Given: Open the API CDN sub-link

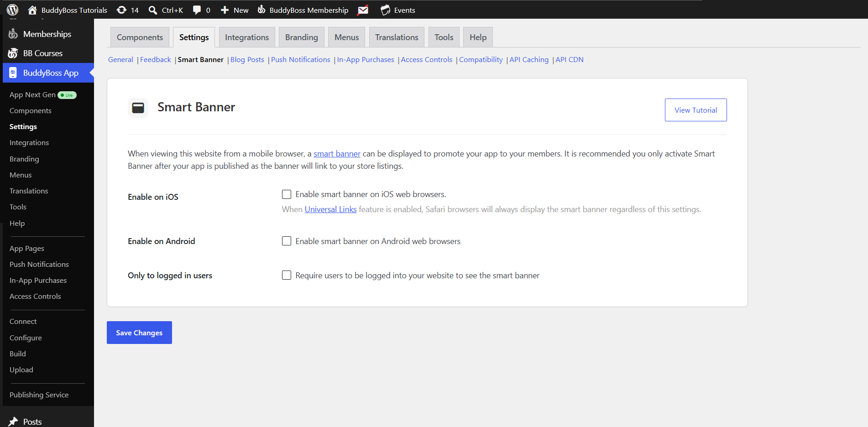Looking at the screenshot, I should click(x=570, y=60).
